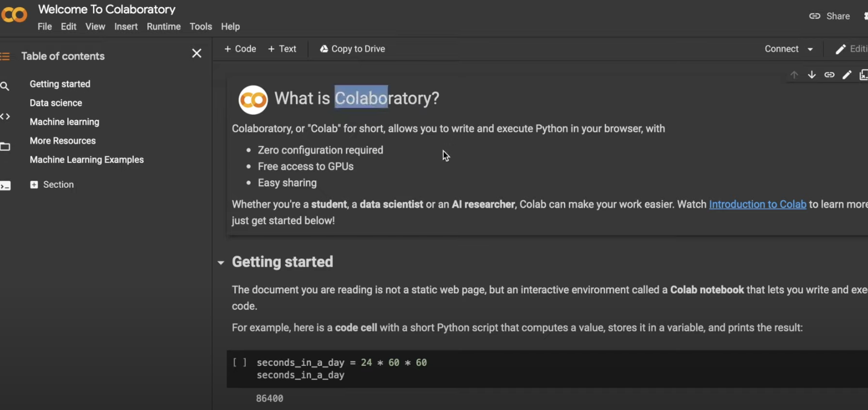Open the Connect dropdown arrow
Viewport: 868px width, 410px height.
(810, 49)
